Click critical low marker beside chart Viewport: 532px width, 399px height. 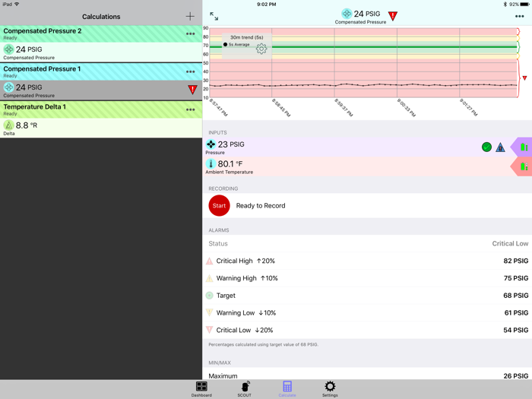(x=524, y=78)
